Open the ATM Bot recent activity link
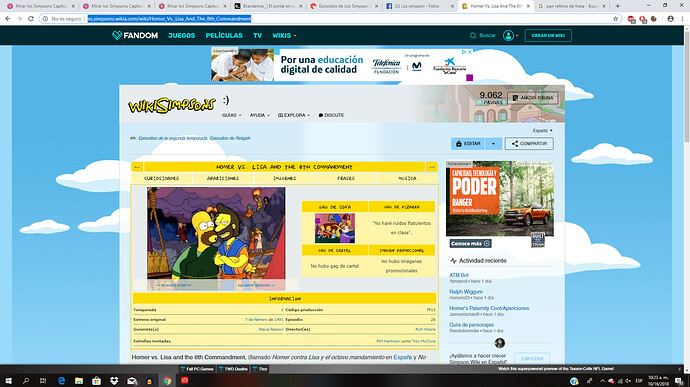The width and height of the screenshot is (690, 387). (459, 275)
